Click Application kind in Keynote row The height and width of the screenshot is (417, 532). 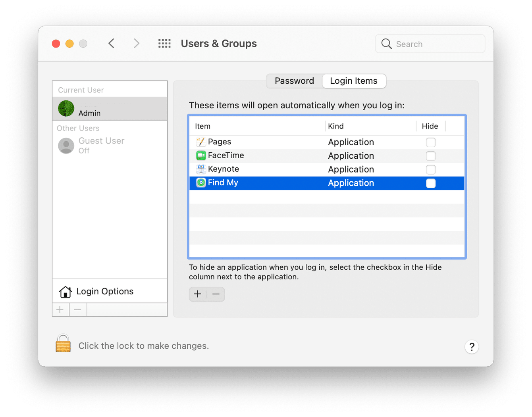pos(351,169)
